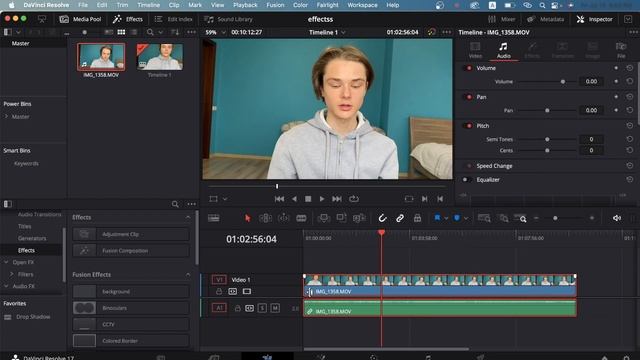Image resolution: width=640 pixels, height=360 pixels.
Task: Jump to last frame of timeline
Action: point(337,199)
